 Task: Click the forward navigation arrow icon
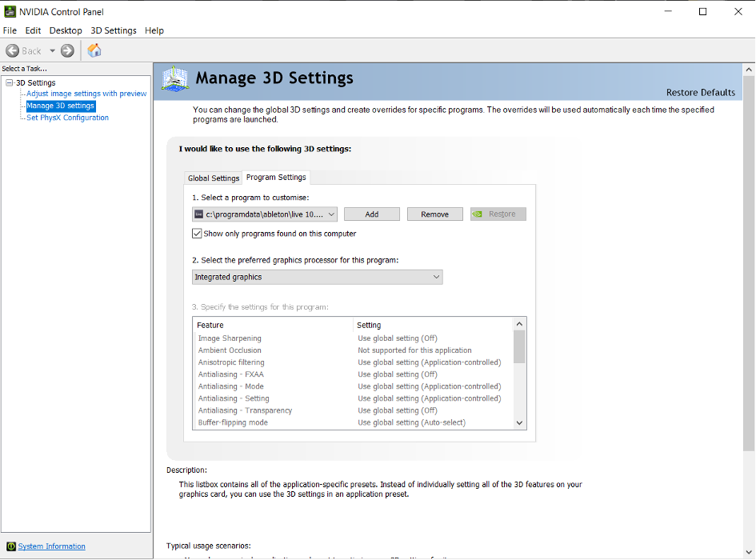coord(66,50)
